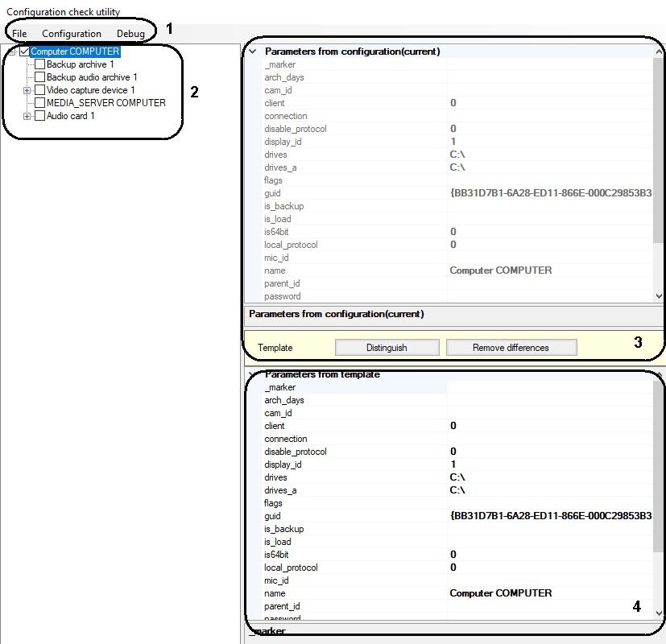
Task: Select arch_days row in template parameters
Action: 457,400
